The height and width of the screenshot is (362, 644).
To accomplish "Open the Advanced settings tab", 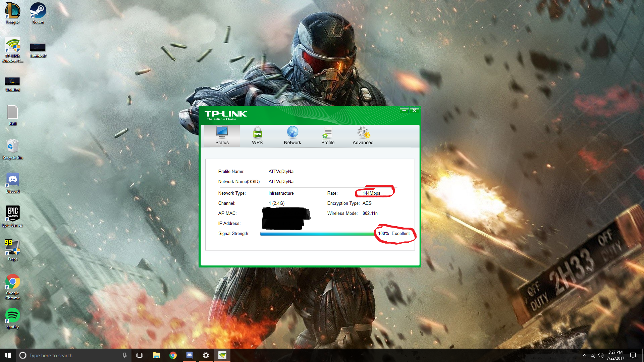I will coord(363,136).
